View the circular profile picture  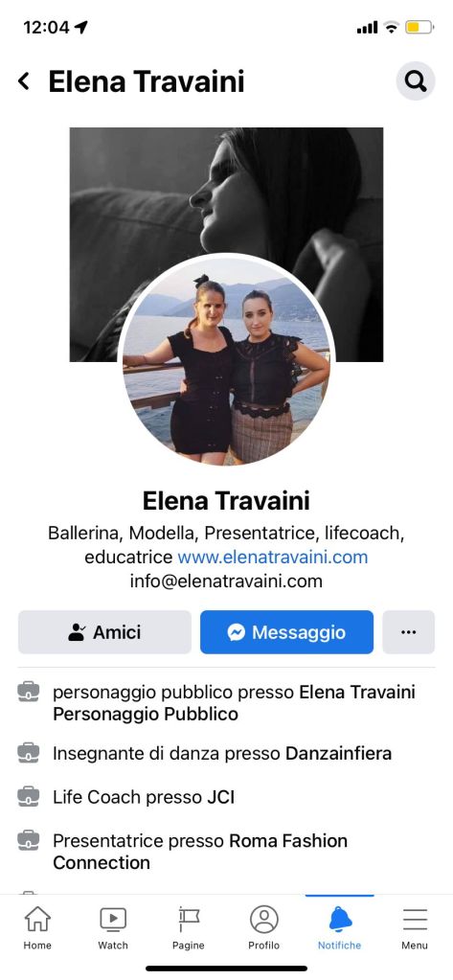226,361
